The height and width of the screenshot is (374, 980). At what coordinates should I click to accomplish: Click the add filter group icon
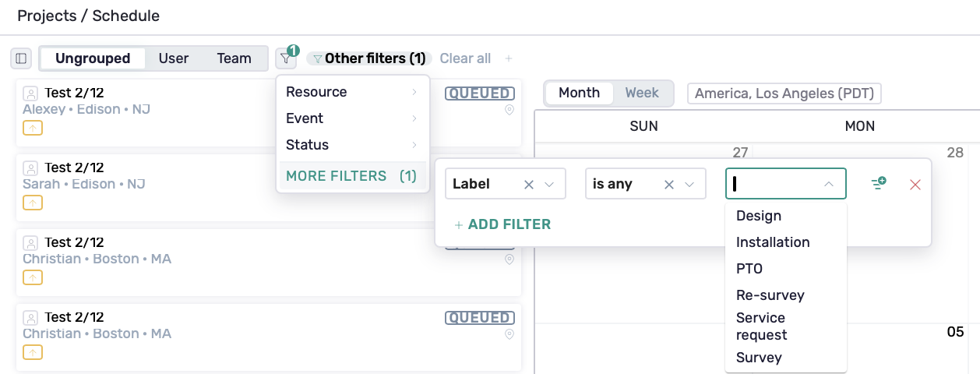[879, 184]
